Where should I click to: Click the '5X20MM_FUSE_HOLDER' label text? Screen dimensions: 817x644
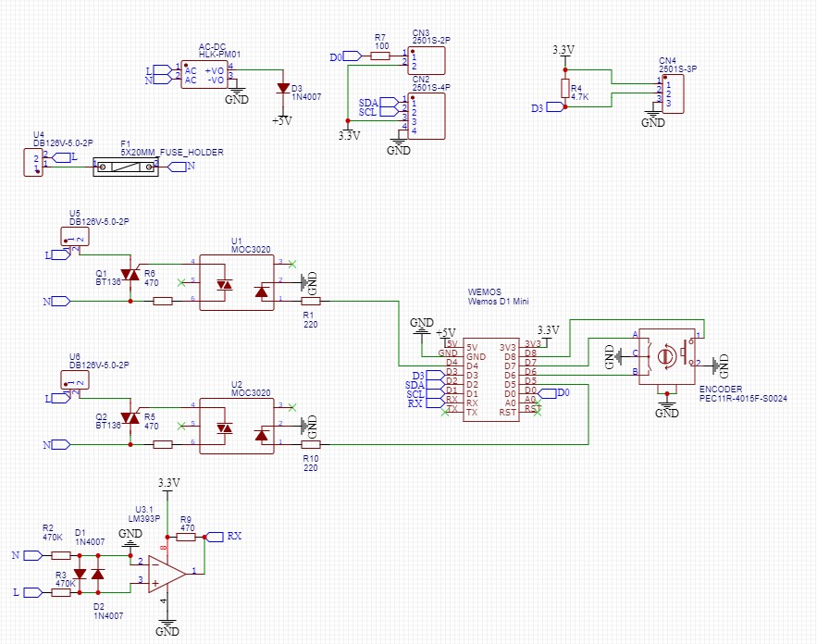[x=172, y=153]
